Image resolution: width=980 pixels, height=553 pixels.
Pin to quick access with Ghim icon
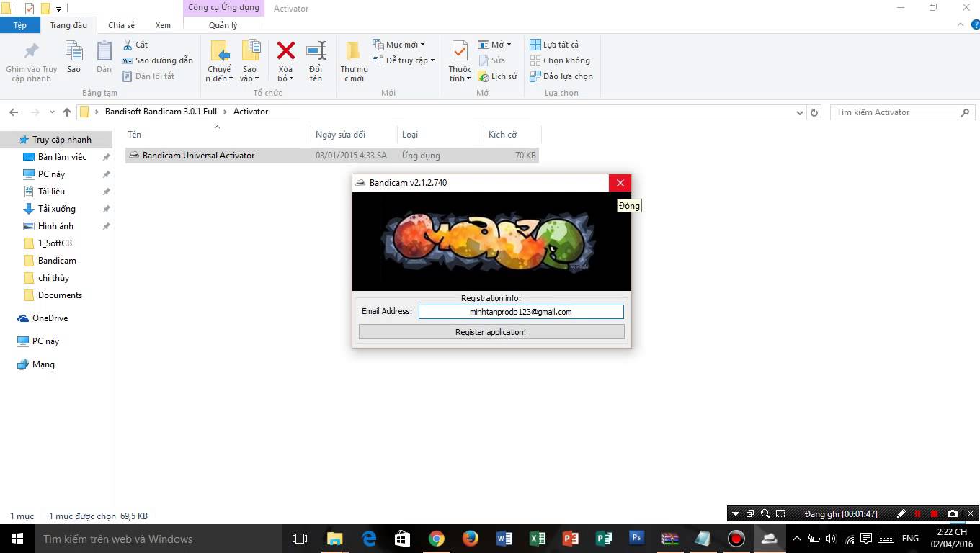click(32, 51)
